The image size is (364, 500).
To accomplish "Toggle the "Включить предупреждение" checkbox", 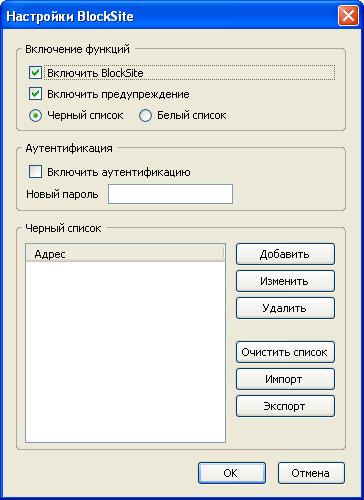I will coord(35,94).
